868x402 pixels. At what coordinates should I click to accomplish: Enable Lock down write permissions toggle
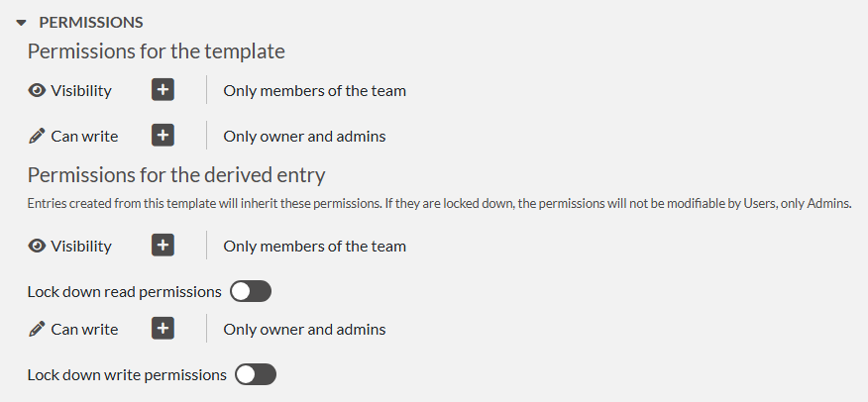click(x=255, y=375)
